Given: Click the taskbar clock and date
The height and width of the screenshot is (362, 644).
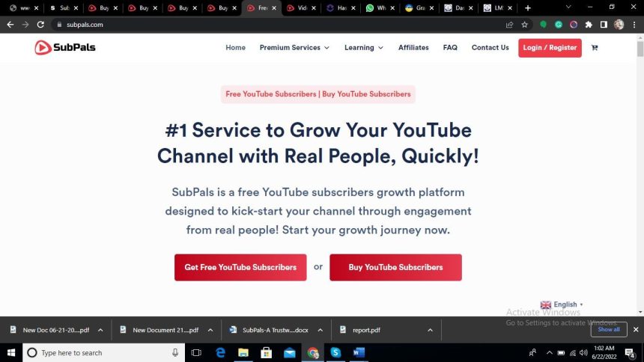Looking at the screenshot, I should tap(604, 352).
